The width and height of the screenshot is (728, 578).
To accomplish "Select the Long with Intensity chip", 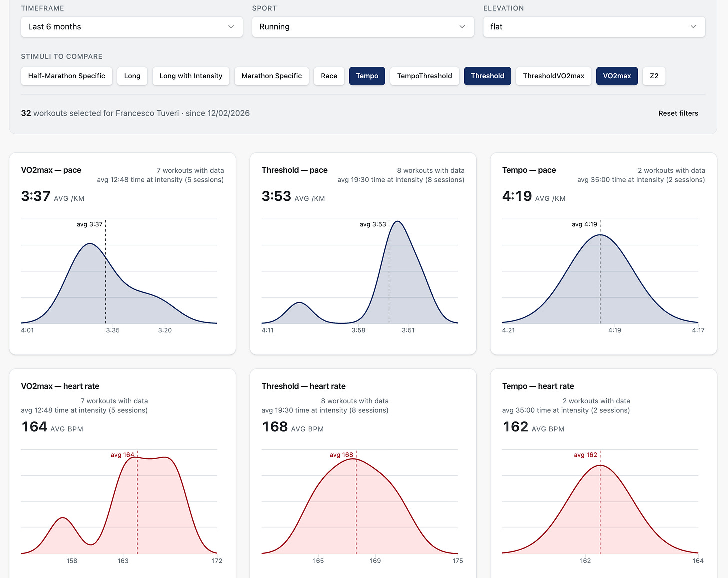I will pyautogui.click(x=191, y=76).
